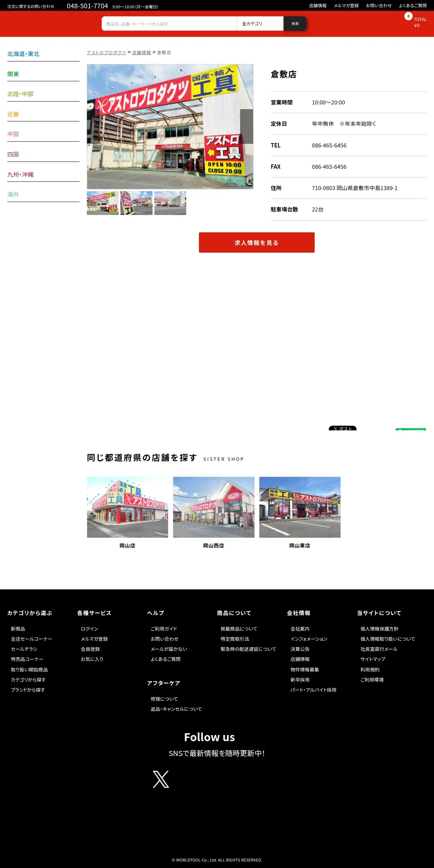
Task: Open 特定商取引法 in the footer
Action: point(235,639)
